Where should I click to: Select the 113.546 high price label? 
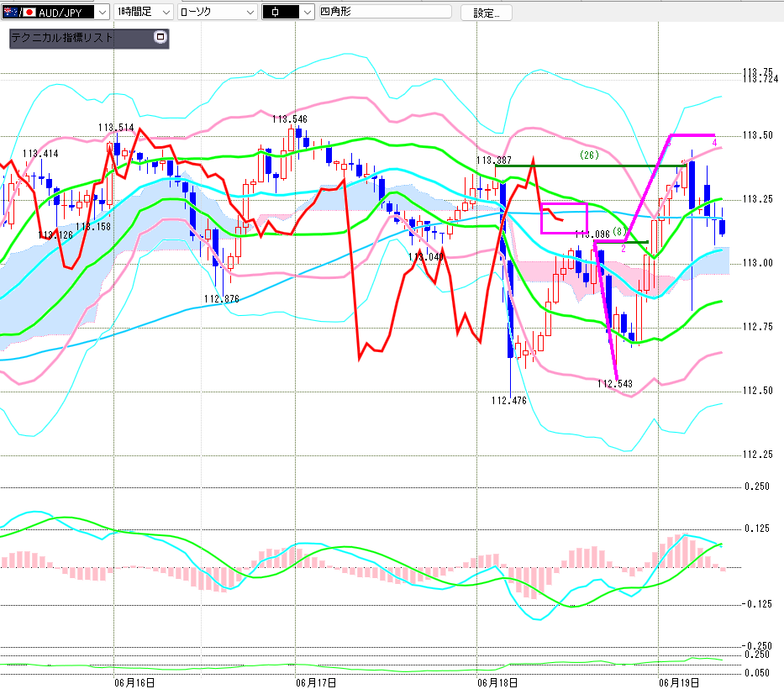coord(290,119)
